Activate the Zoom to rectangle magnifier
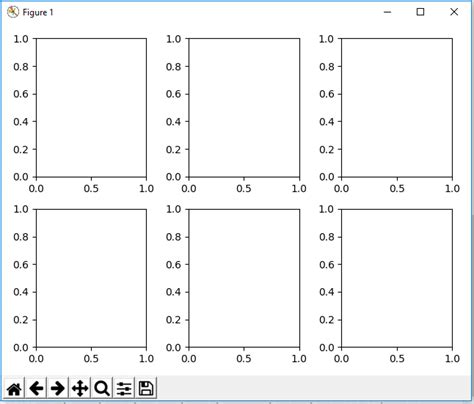474x404 pixels. 102,388
